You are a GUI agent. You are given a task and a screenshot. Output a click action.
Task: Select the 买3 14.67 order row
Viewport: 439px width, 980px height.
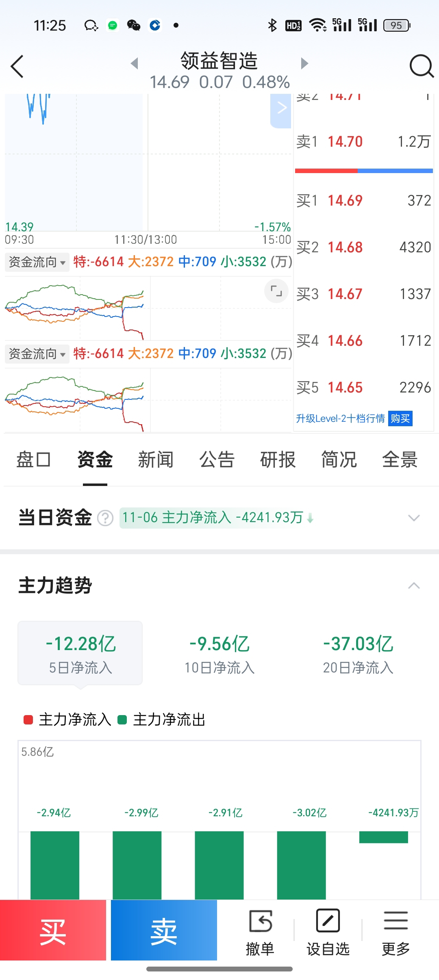pyautogui.click(x=364, y=294)
